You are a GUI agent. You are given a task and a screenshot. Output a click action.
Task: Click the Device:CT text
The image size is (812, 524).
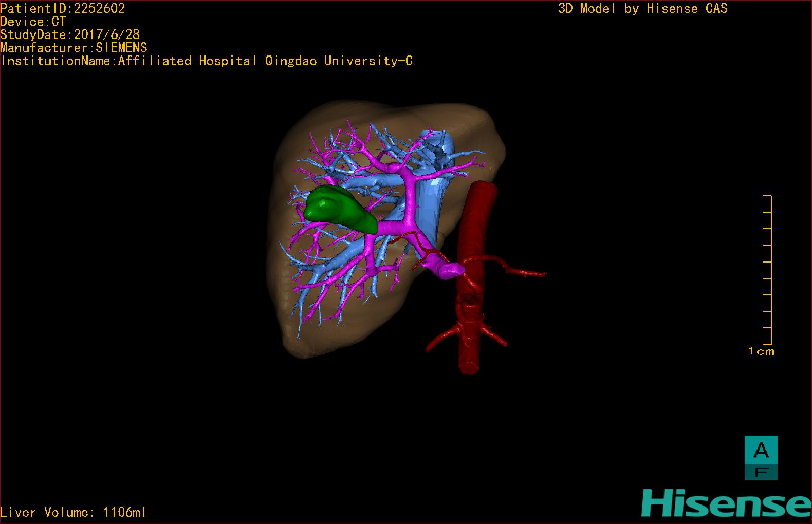33,22
